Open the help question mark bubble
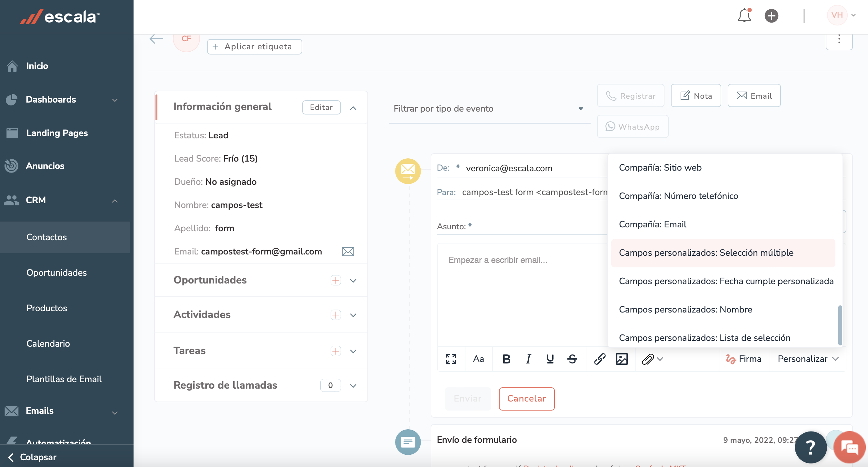The height and width of the screenshot is (467, 868). [x=810, y=447]
